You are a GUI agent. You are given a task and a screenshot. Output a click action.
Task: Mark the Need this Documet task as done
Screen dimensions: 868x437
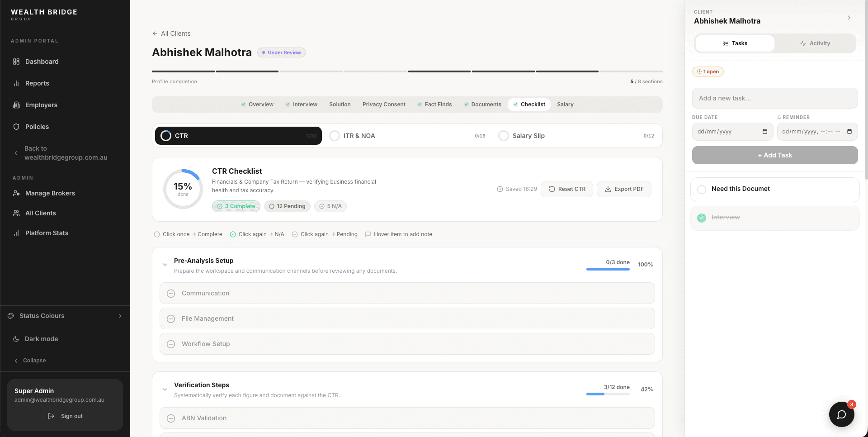pyautogui.click(x=702, y=190)
